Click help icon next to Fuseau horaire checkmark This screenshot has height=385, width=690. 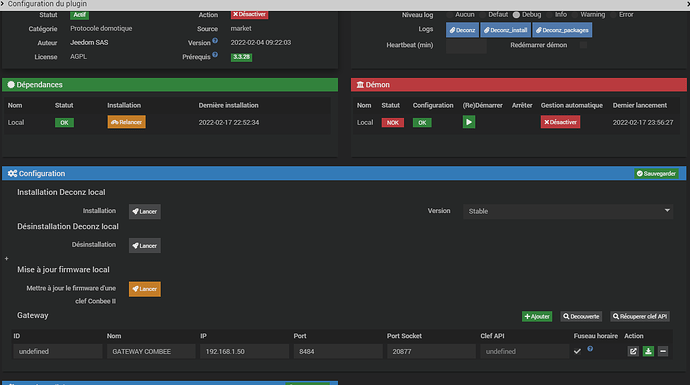click(590, 349)
